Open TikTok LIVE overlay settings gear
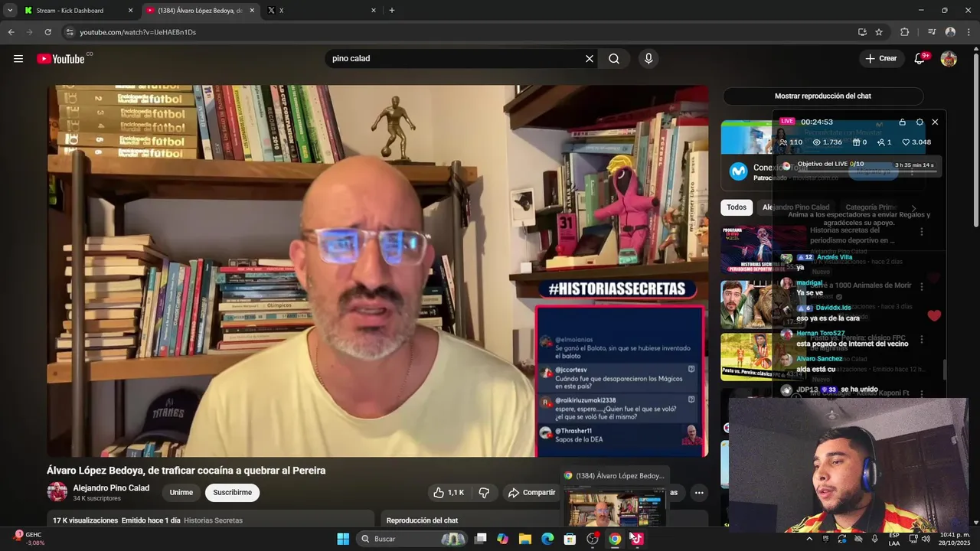This screenshot has width=980, height=551. point(920,122)
